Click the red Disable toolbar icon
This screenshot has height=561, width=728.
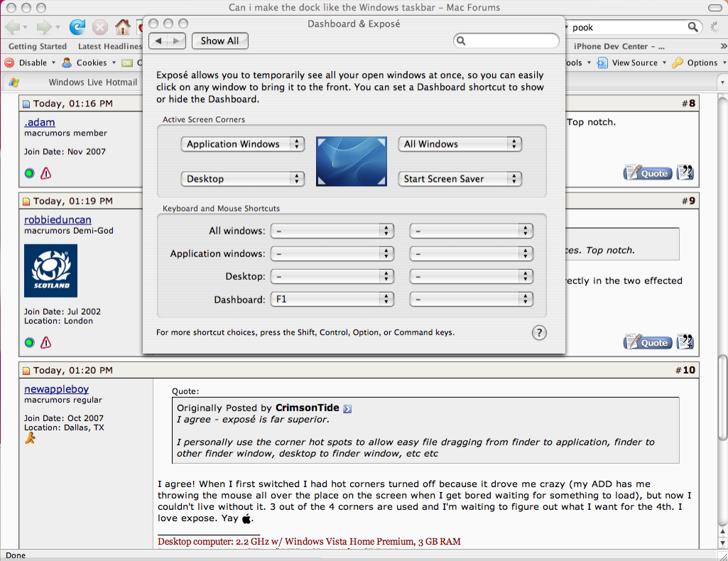coord(9,62)
